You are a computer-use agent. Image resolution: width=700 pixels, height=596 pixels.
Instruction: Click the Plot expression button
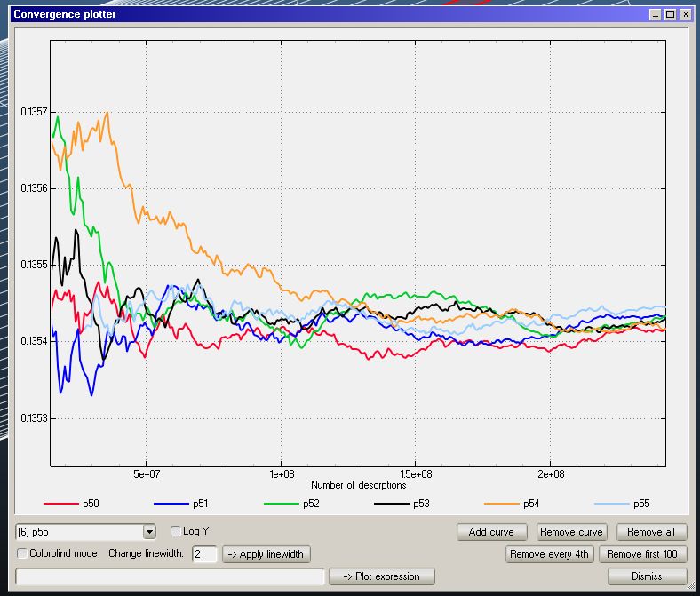pos(382,576)
